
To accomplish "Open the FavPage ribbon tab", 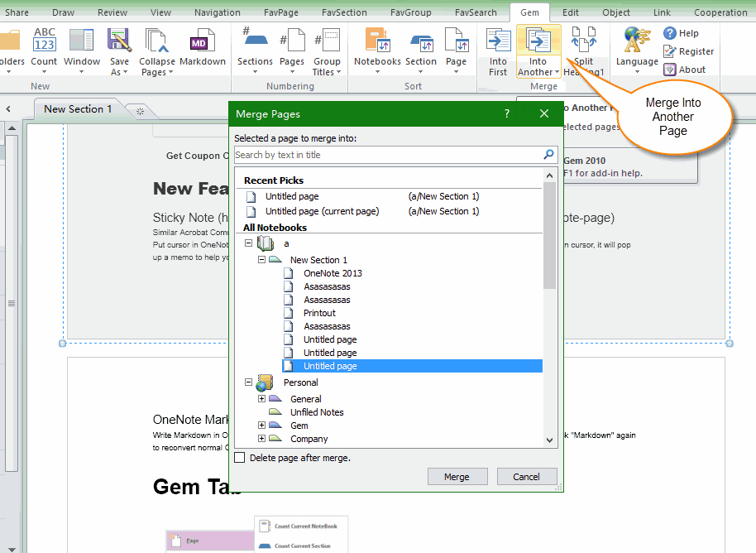I will pyautogui.click(x=281, y=12).
